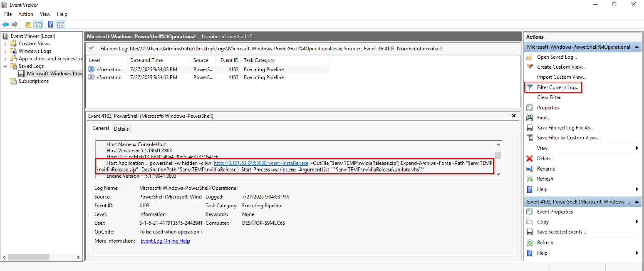Open the Help menu in the menu bar
This screenshot has width=644, height=271.
click(x=62, y=14)
